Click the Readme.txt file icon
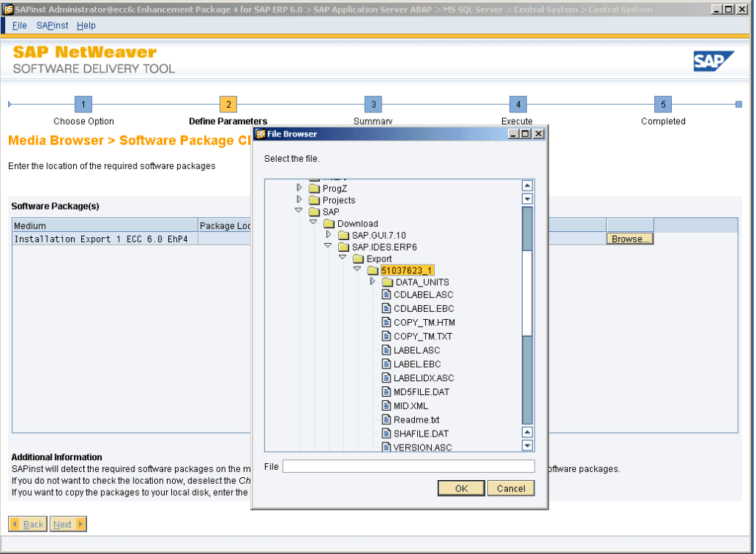Image resolution: width=756 pixels, height=554 pixels. click(x=387, y=420)
